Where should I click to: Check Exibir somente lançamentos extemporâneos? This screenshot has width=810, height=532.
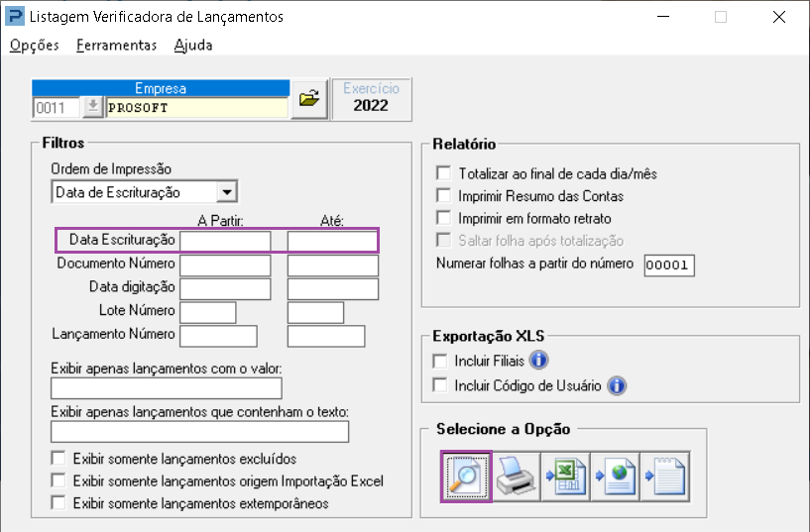58,502
